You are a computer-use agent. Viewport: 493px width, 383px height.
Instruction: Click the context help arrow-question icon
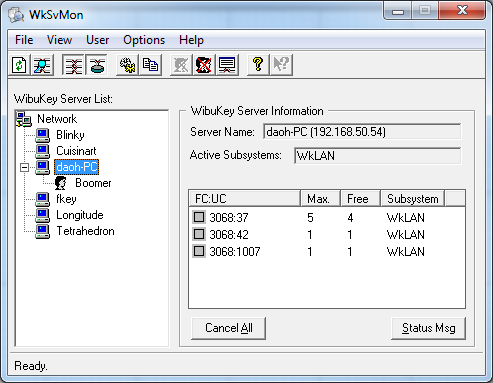[281, 65]
